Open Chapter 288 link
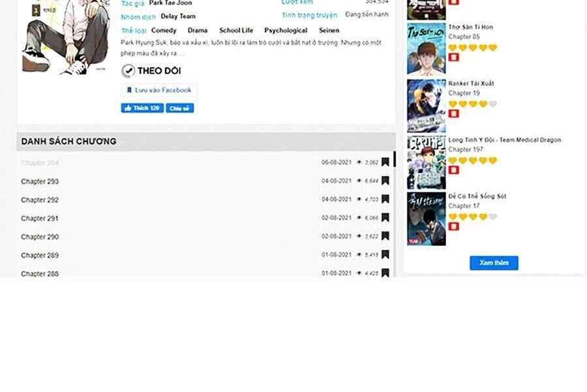This screenshot has height=392, width=587. [x=40, y=274]
